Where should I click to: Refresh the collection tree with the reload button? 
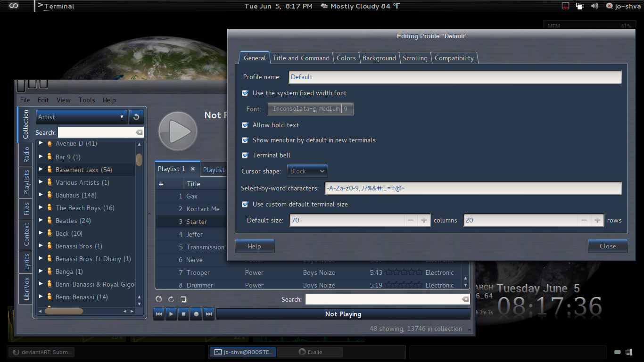[x=136, y=117]
